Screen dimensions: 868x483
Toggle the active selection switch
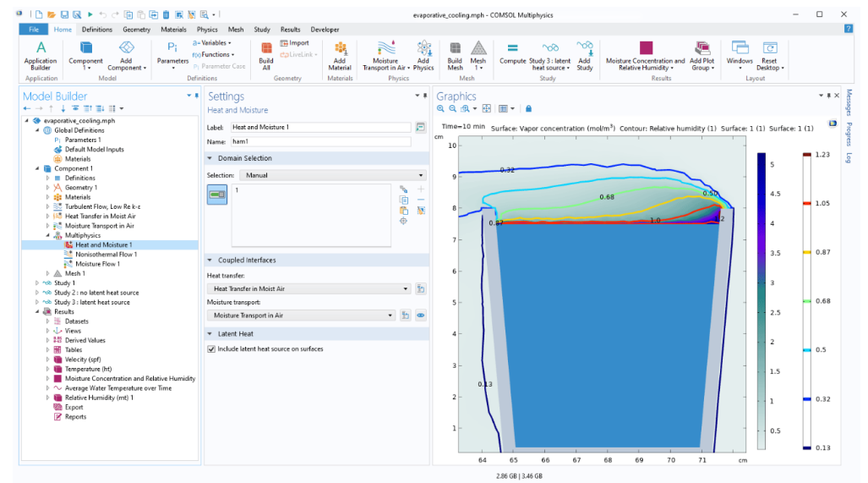tap(217, 195)
